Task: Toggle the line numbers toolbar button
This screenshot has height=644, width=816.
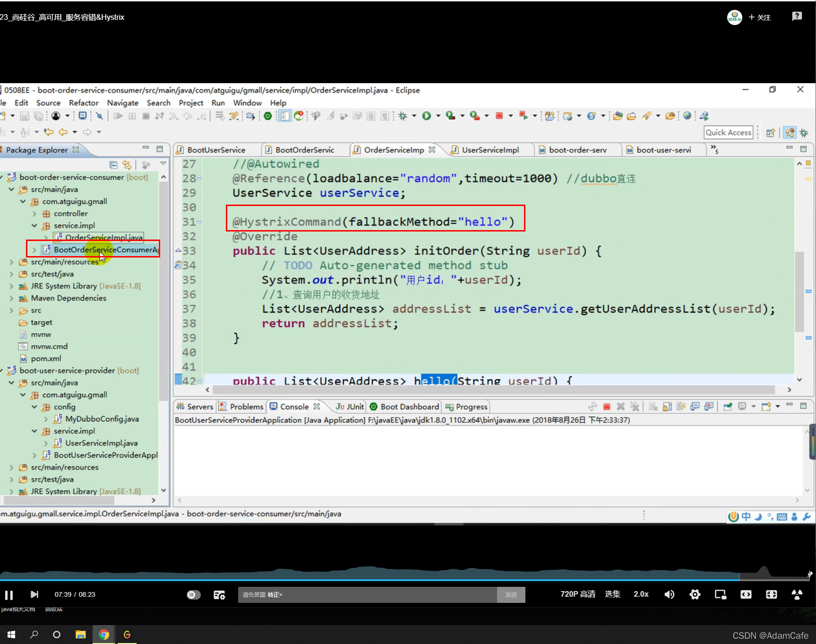Action: [285, 116]
